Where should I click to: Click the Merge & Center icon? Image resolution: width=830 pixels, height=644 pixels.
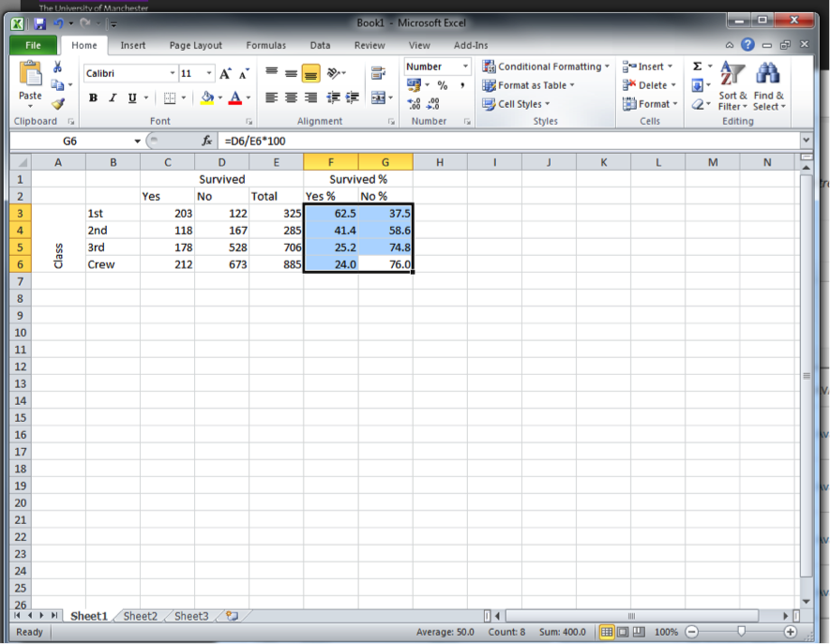[x=377, y=97]
